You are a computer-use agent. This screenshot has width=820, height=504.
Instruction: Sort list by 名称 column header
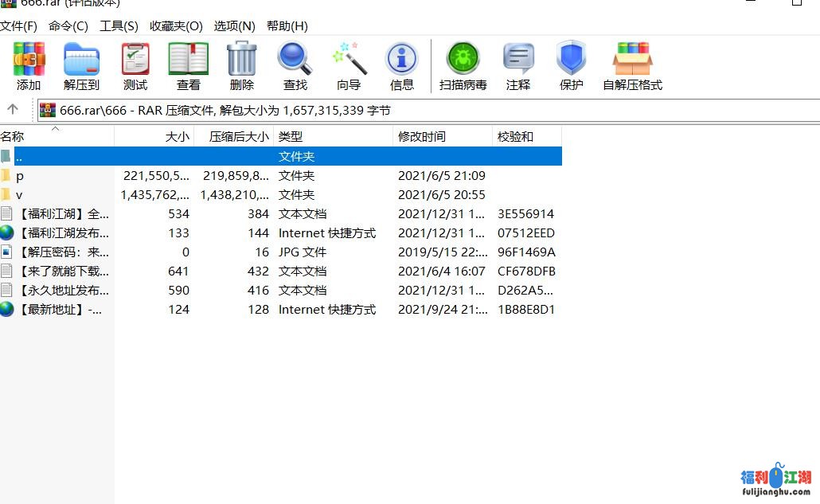tap(13, 137)
